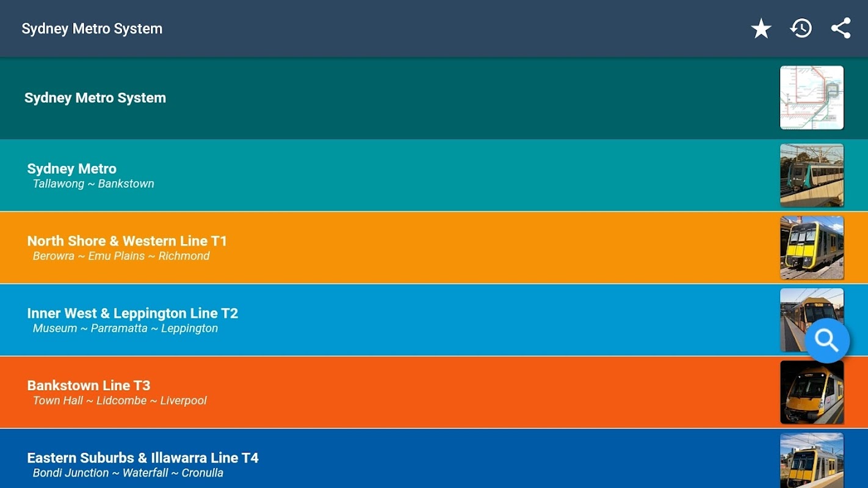The image size is (868, 488).
Task: Click the header title Sydney Metro System
Action: pyautogui.click(x=92, y=29)
